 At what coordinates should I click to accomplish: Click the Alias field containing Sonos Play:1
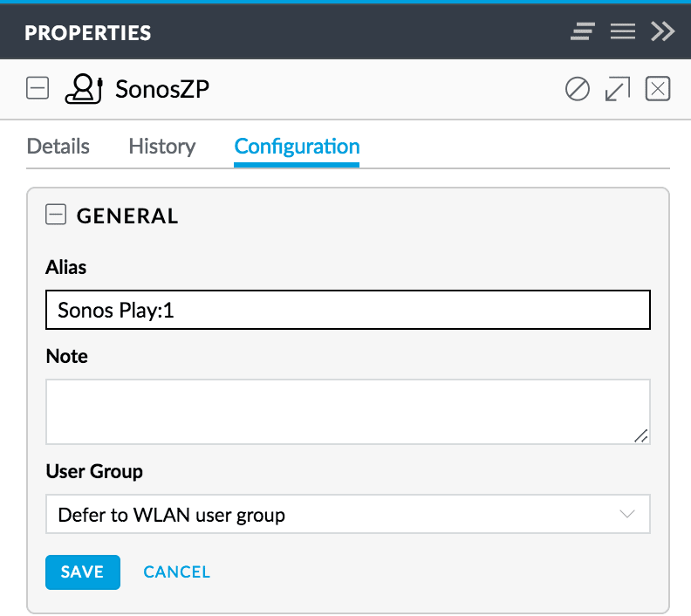[x=348, y=310]
